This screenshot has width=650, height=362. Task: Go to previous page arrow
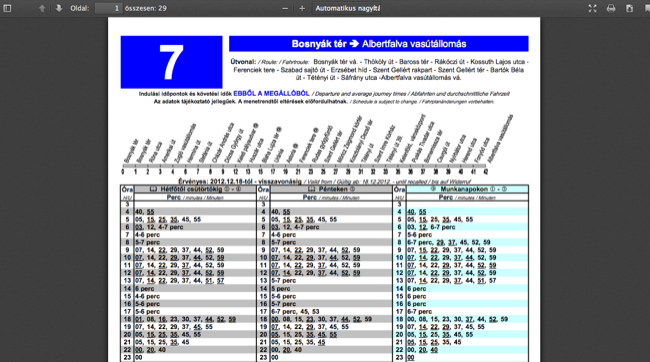click(x=42, y=8)
